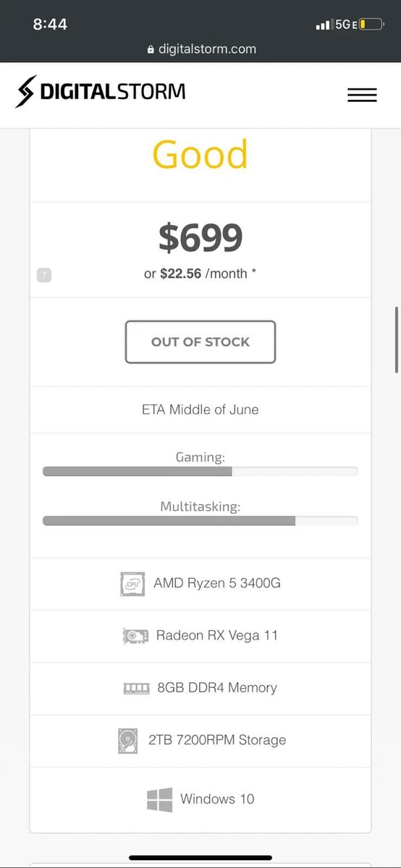This screenshot has height=868, width=401.
Task: Tap the hard drive storage icon
Action: 127,740
